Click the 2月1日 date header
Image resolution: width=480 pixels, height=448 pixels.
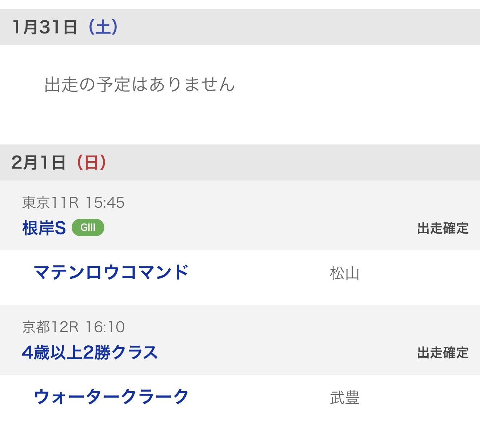pyautogui.click(x=38, y=162)
